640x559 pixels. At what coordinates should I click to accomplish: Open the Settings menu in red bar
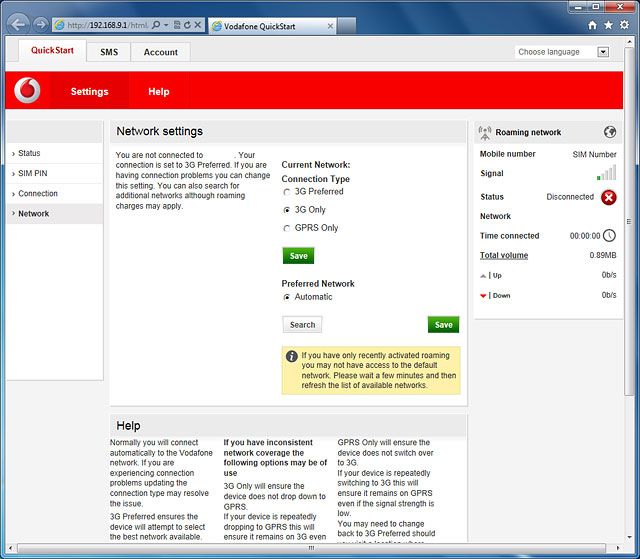[x=89, y=91]
